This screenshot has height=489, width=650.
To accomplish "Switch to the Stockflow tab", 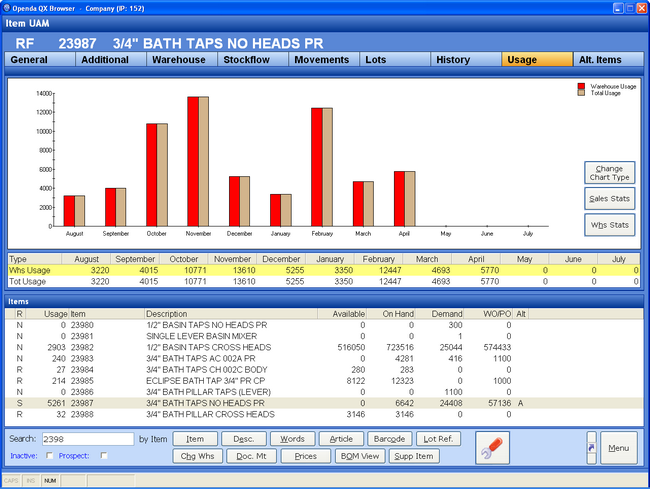I will (253, 60).
